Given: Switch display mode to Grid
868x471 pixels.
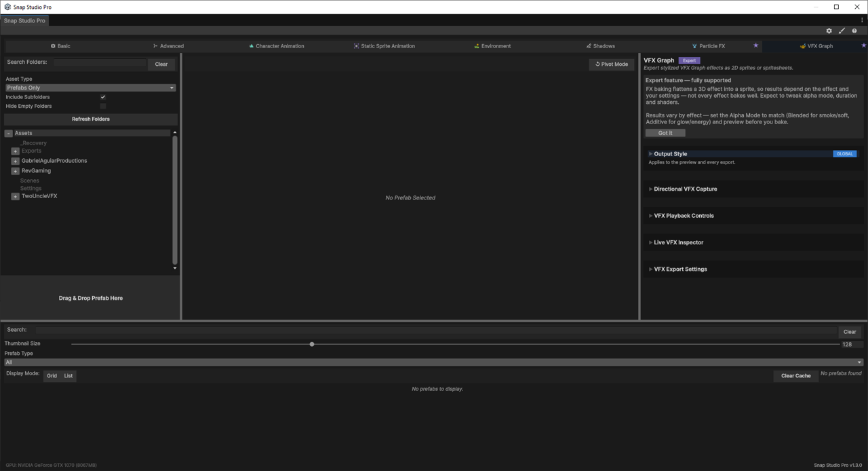Looking at the screenshot, I should coord(52,376).
